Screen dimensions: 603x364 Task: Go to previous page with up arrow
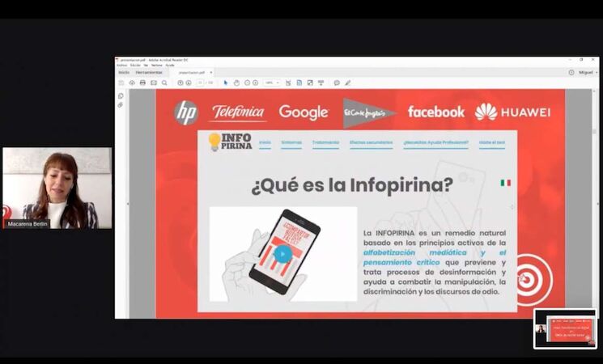point(179,83)
